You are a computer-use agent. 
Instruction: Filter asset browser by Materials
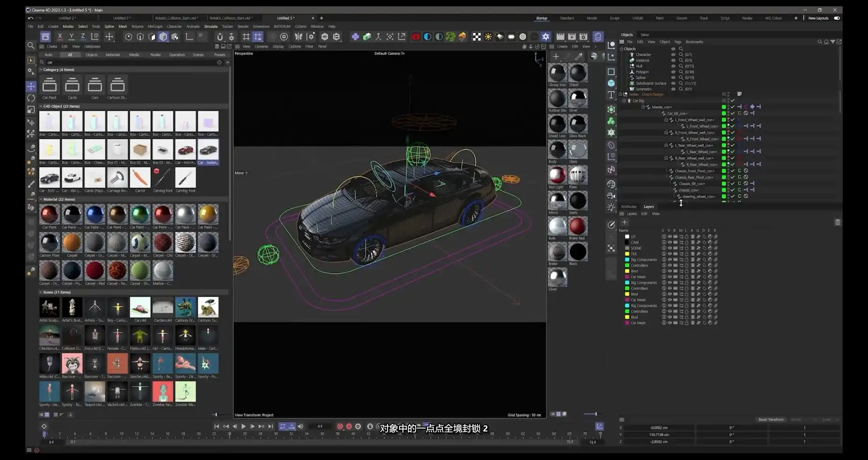click(112, 55)
